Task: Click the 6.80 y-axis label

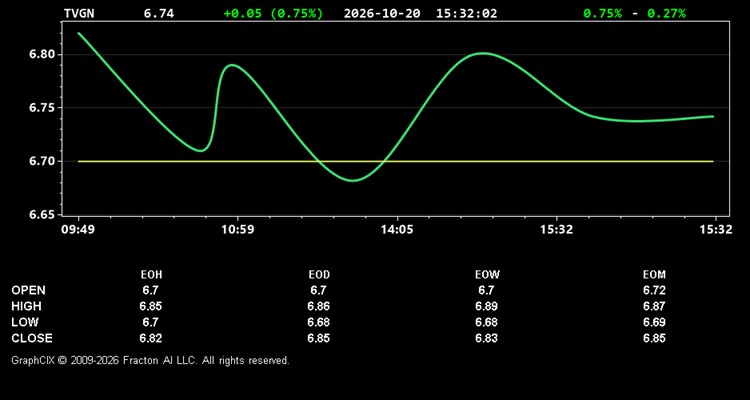Action: pos(44,55)
